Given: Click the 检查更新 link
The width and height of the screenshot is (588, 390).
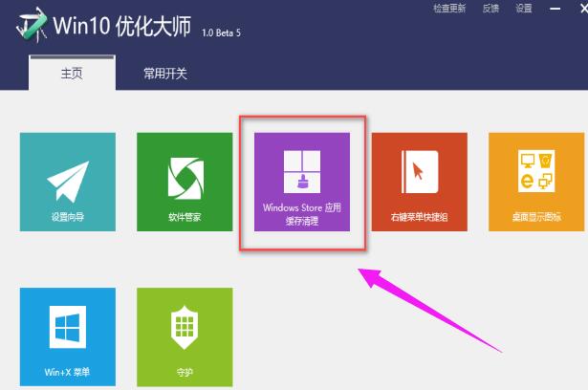Looking at the screenshot, I should (449, 9).
